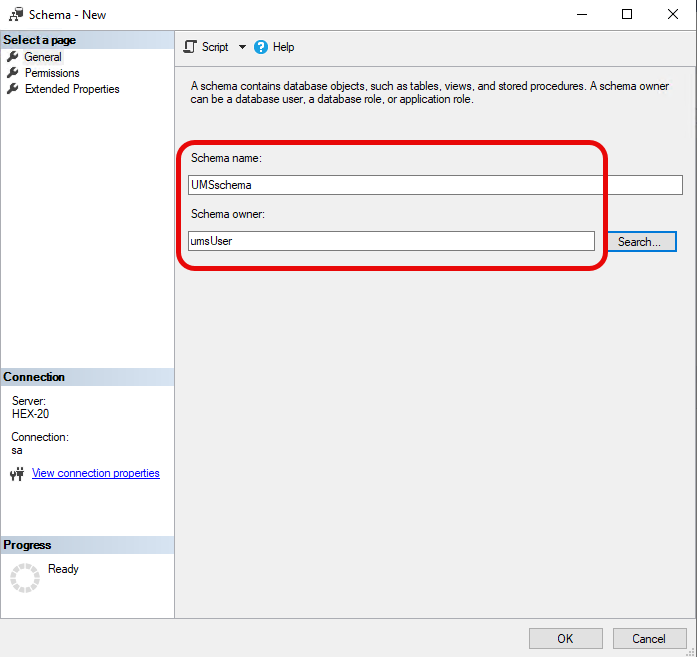
Task: Click the wrench icon beside Permissions
Action: point(13,73)
